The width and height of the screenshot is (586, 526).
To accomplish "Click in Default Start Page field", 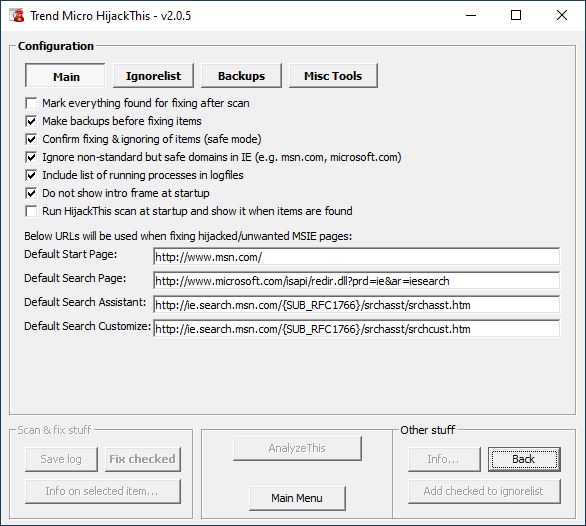I will [357, 257].
